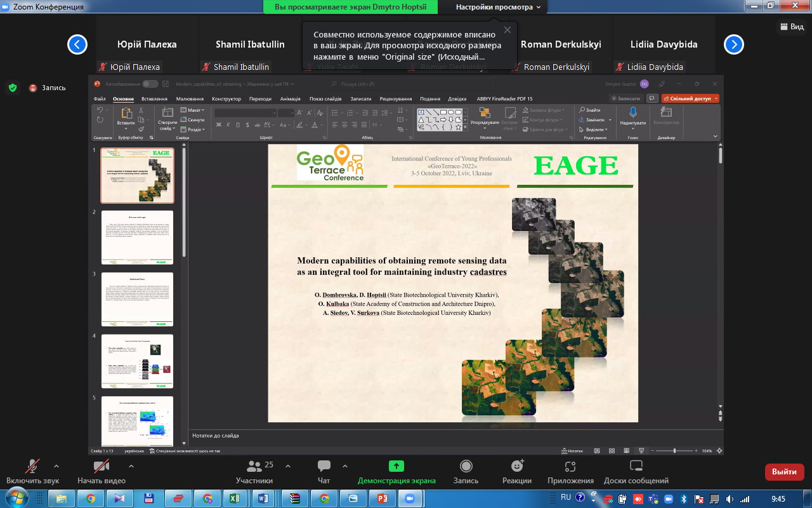Image resolution: width=812 pixels, height=508 pixels.
Task: Click the Записати button in PowerPoint ribbon
Action: pos(625,98)
